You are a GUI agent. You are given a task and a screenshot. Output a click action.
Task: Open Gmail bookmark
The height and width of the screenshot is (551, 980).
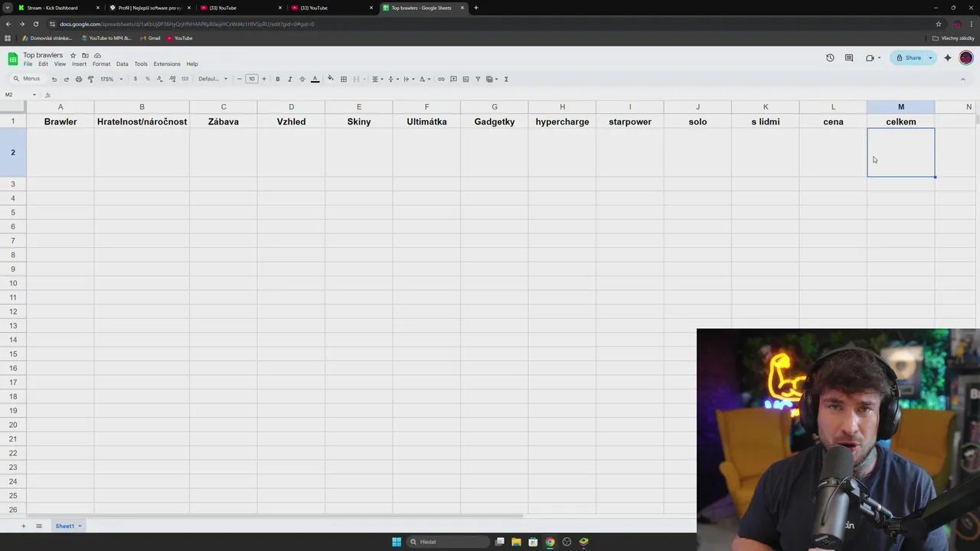point(150,38)
